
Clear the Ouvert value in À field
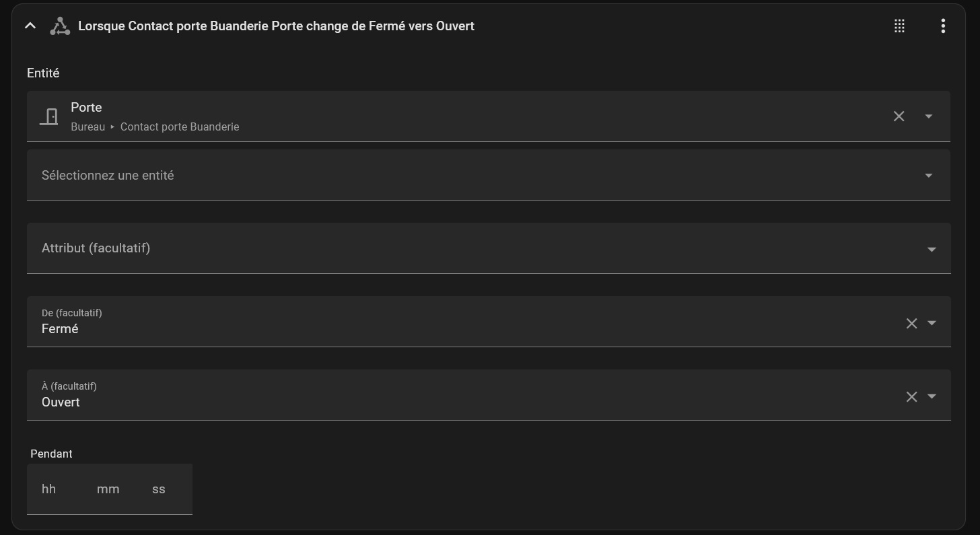(x=911, y=397)
